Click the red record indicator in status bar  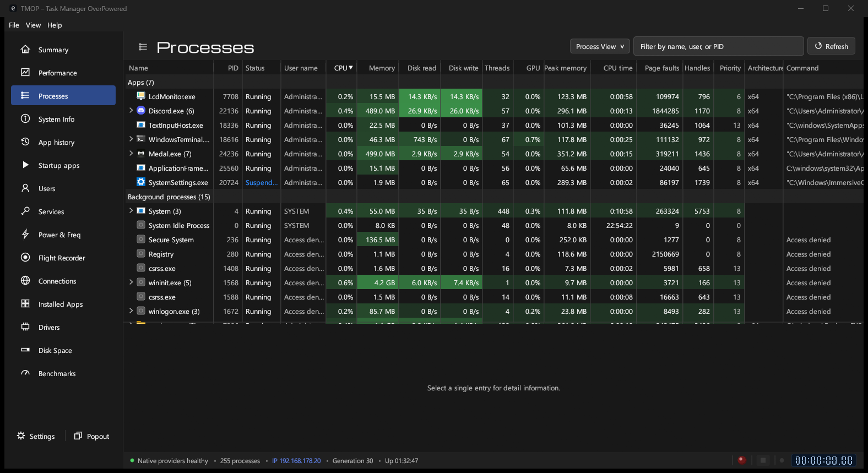741,460
